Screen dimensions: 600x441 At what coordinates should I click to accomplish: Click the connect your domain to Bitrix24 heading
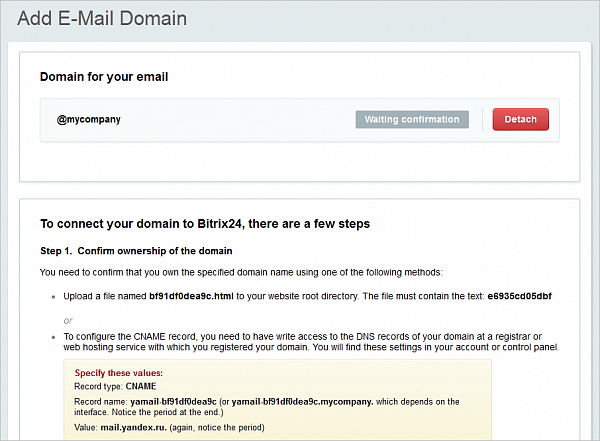tap(205, 224)
